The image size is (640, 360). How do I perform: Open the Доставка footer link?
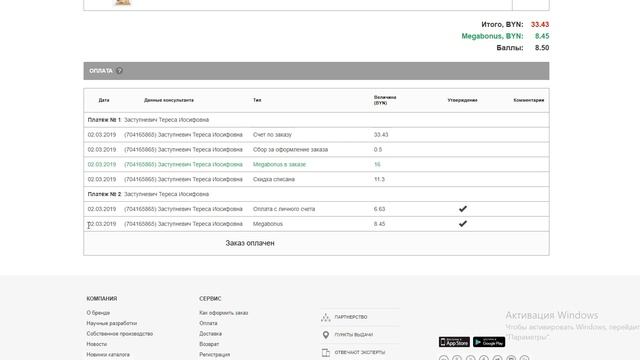point(211,334)
